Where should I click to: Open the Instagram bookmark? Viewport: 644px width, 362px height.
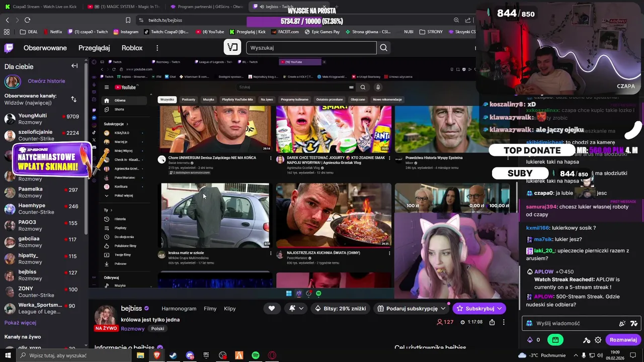pos(126,32)
